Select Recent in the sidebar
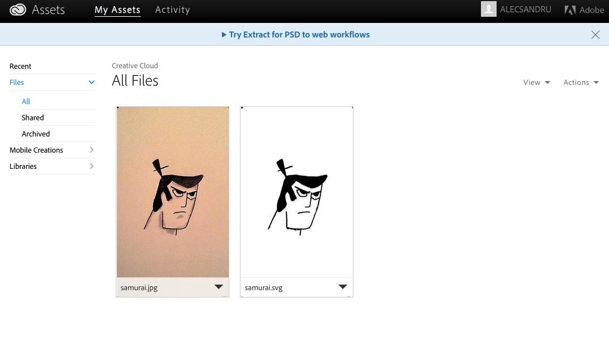 pyautogui.click(x=20, y=66)
